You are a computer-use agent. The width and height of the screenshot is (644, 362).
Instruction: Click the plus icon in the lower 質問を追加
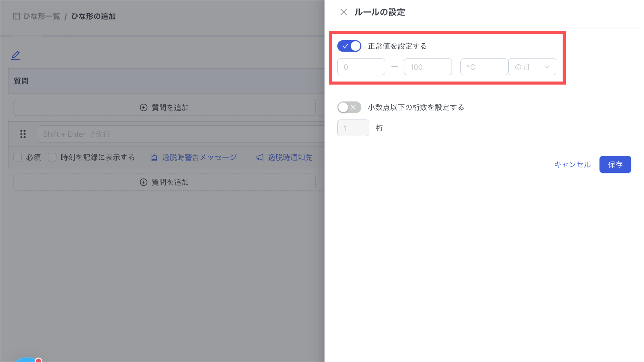143,182
